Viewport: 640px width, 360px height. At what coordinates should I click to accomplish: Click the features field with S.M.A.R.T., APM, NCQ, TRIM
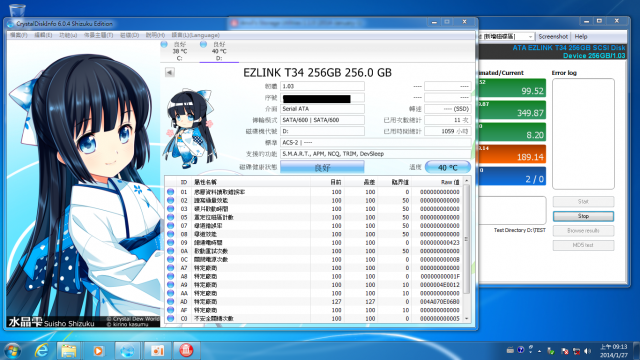pyautogui.click(x=376, y=154)
